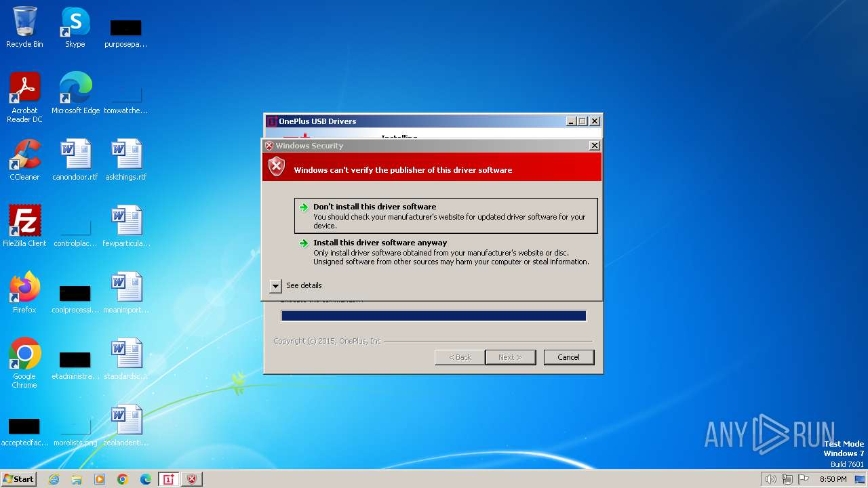
Task: Choose Install this driver software anyway
Action: [446, 251]
